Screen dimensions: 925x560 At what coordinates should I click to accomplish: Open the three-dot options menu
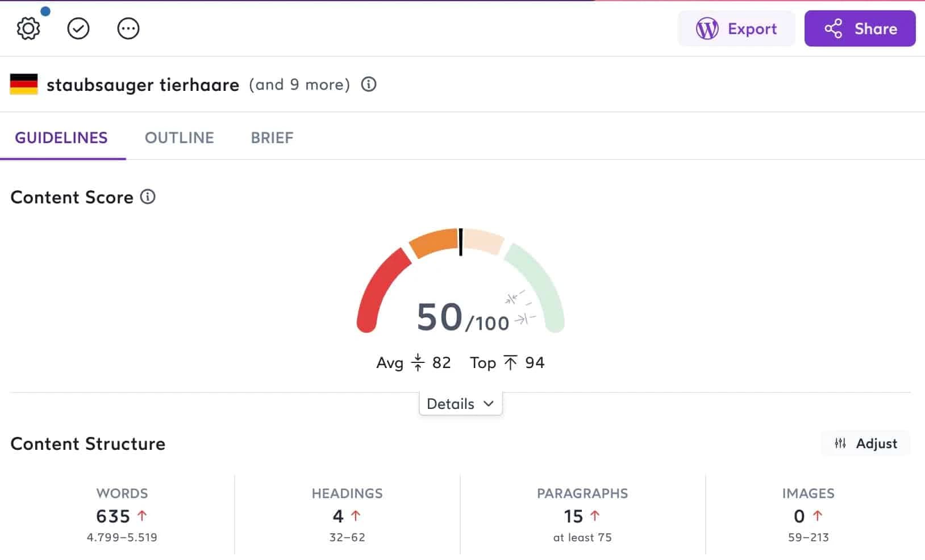[x=128, y=28]
